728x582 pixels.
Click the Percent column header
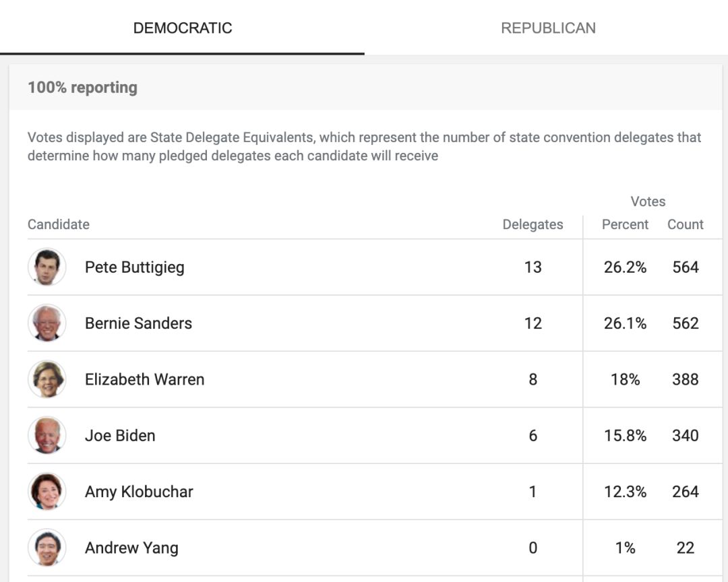[625, 224]
